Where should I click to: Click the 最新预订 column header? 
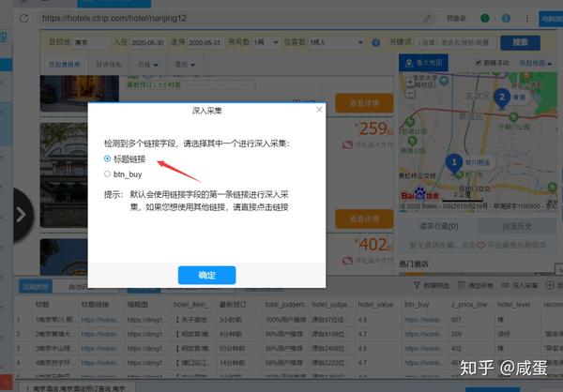point(233,305)
